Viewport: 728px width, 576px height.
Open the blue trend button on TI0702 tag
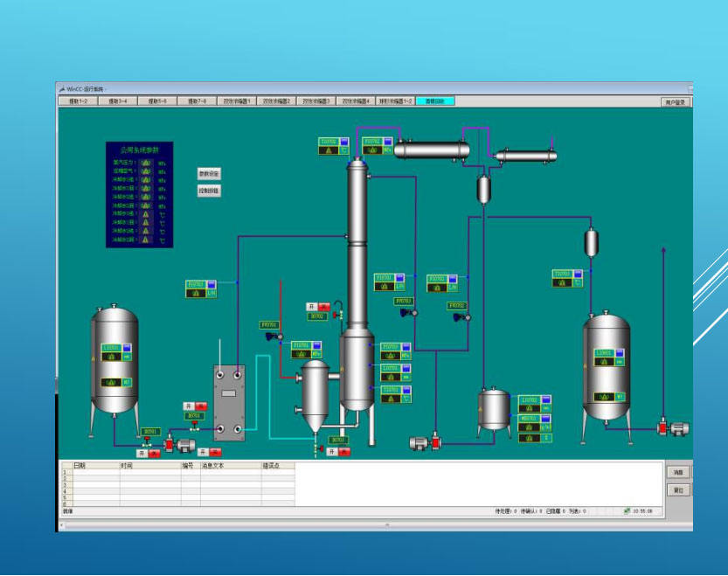[343, 141]
